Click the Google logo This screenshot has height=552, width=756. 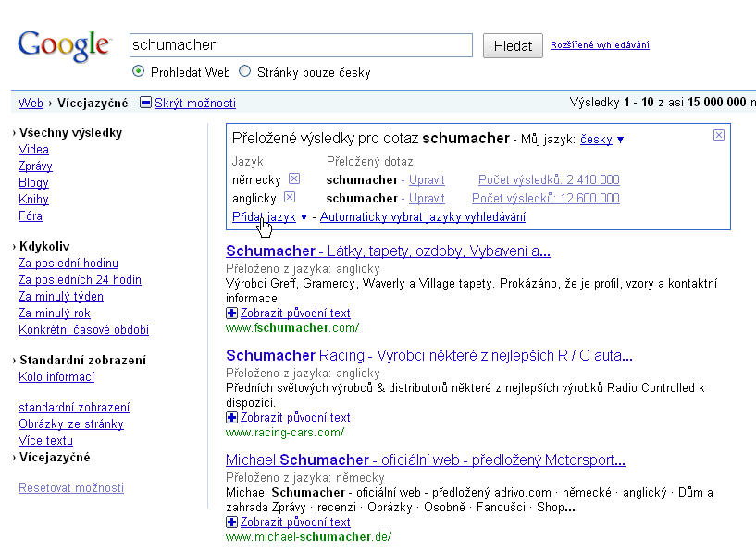pos(65,47)
